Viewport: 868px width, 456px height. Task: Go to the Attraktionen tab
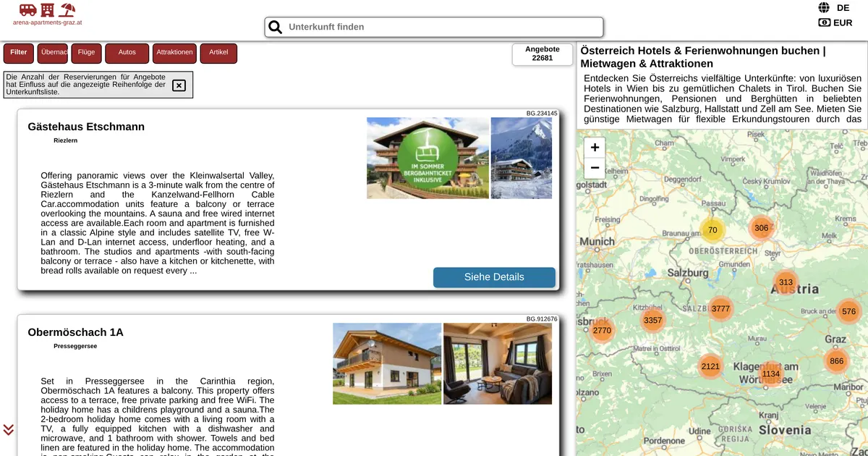(174, 53)
